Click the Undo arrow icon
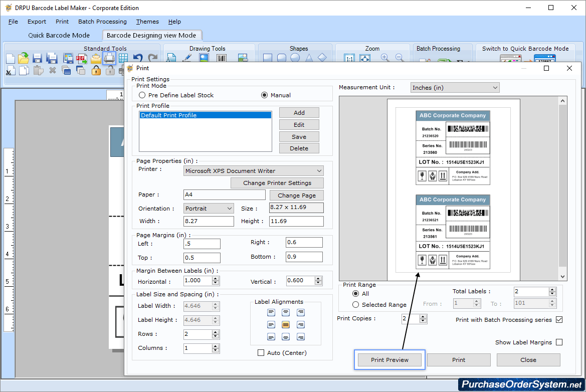The width and height of the screenshot is (586, 392). click(x=137, y=57)
